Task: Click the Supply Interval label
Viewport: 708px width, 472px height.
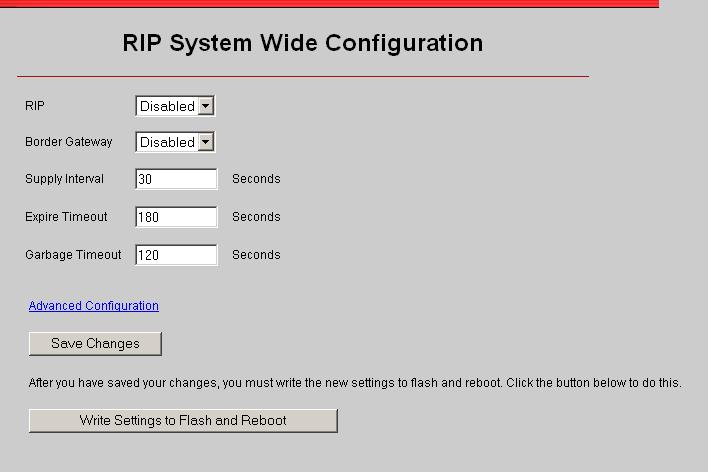Action: 64,179
